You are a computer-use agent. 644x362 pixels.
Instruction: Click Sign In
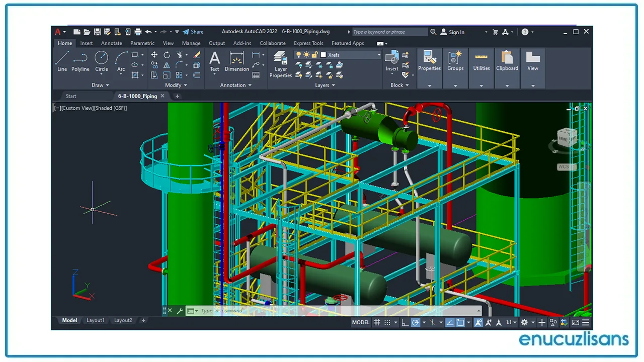(x=452, y=32)
